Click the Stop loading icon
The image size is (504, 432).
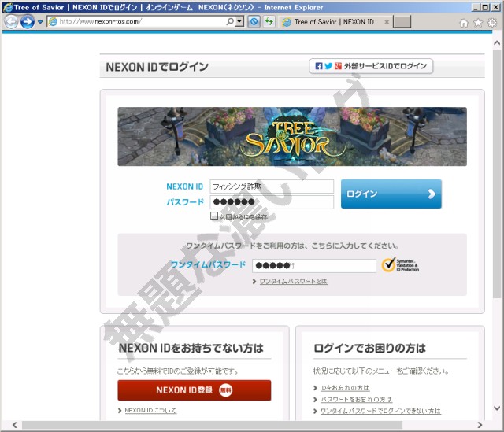[254, 21]
